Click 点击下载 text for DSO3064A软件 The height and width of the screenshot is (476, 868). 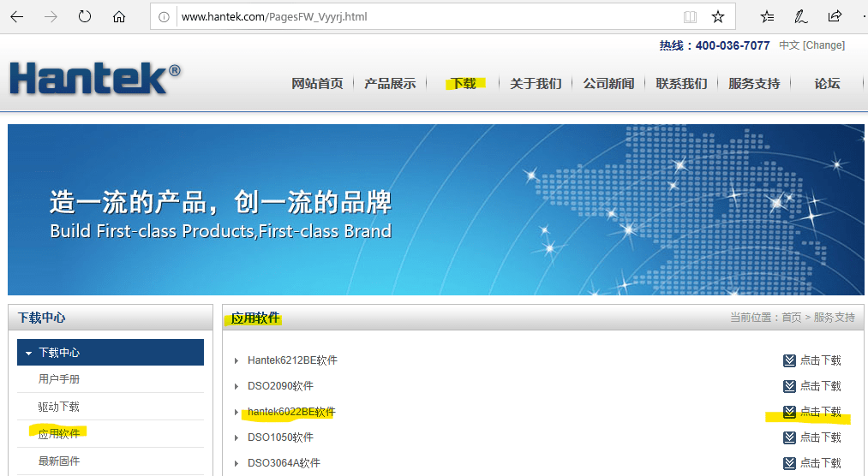point(820,463)
